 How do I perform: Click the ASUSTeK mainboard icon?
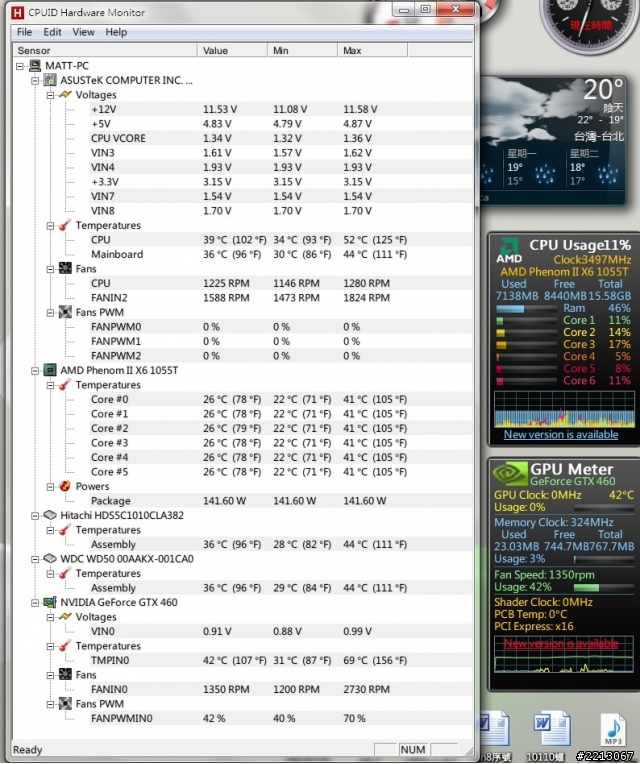pyautogui.click(x=50, y=80)
